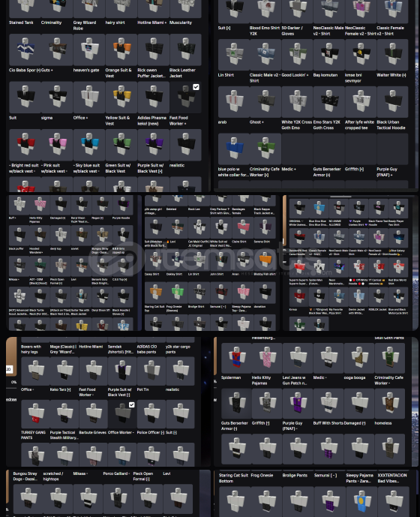The height and width of the screenshot is (517, 420).
Task: Select the Sky blue suit w/black vest
Action: pos(89,145)
